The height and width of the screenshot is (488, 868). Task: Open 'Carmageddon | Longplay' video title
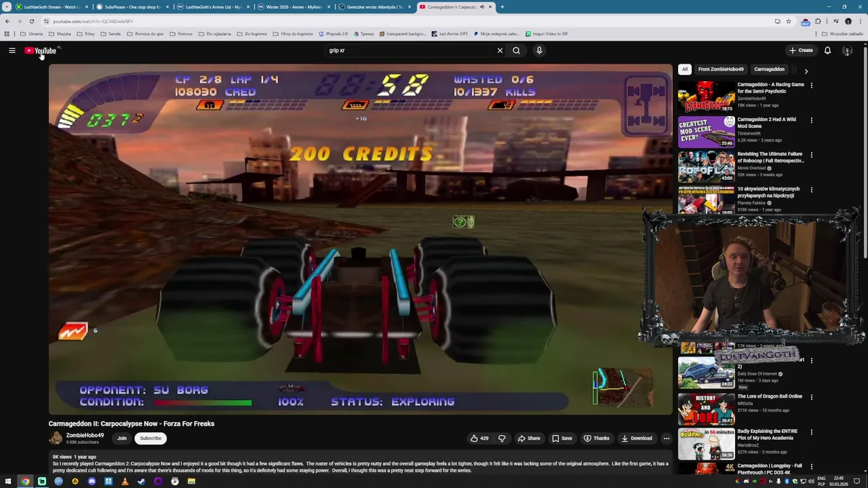tap(770, 469)
